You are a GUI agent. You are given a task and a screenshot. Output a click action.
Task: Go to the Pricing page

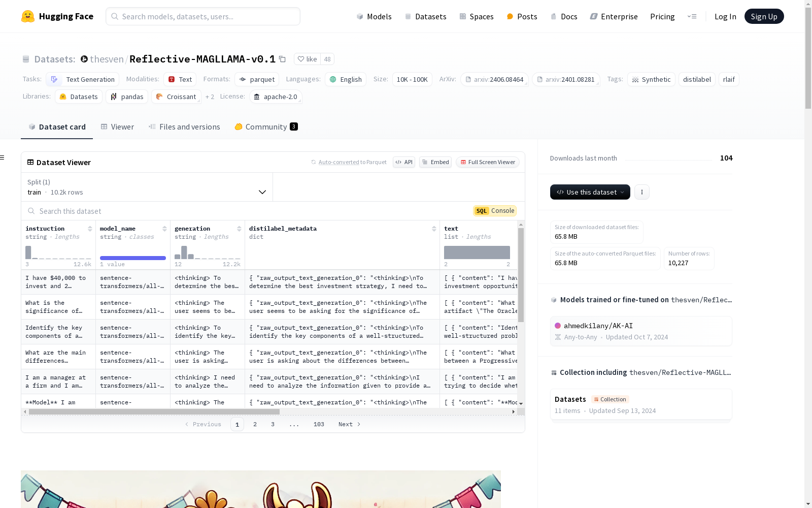pyautogui.click(x=662, y=16)
